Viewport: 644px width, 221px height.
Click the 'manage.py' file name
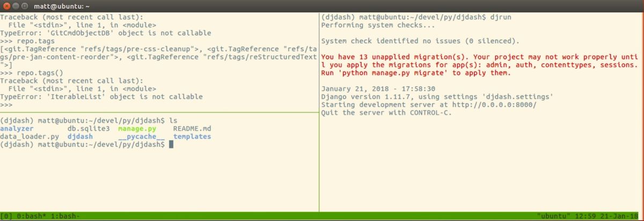tap(137, 129)
